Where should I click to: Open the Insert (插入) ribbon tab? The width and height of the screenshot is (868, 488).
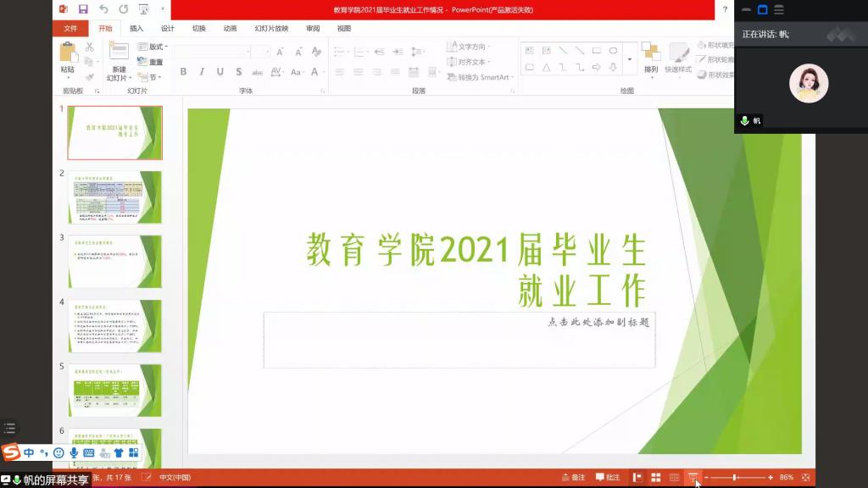coord(136,28)
